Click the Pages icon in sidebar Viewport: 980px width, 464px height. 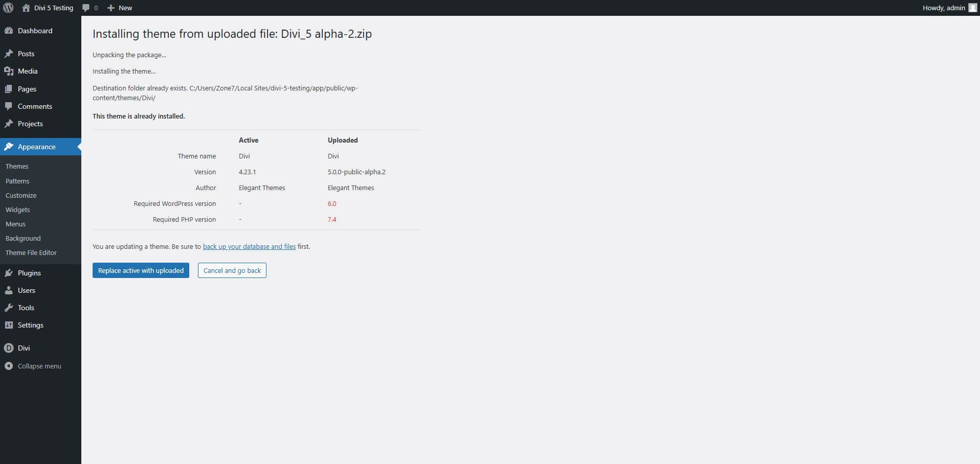click(x=9, y=89)
